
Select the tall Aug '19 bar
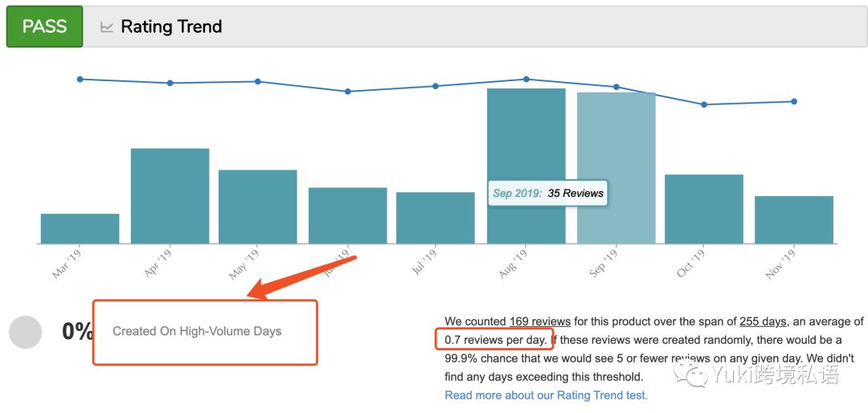tap(526, 137)
